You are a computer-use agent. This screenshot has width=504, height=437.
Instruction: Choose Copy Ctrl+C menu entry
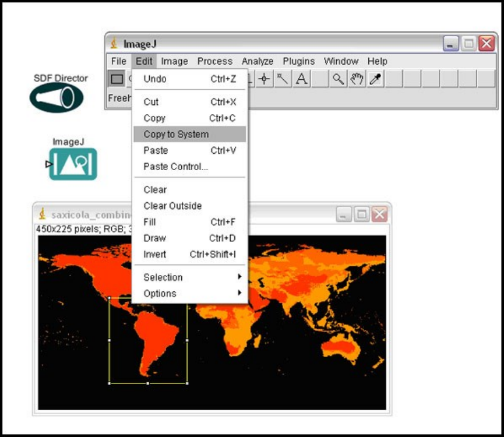coord(189,118)
